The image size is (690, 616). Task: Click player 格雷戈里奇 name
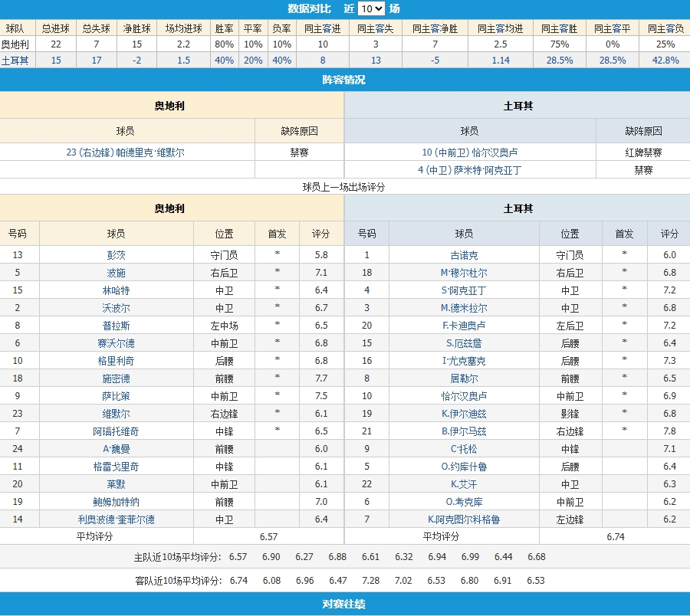coord(117,467)
